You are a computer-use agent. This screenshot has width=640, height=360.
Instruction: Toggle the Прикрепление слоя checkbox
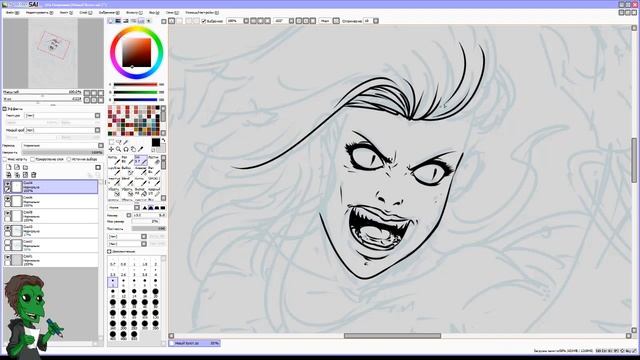pyautogui.click(x=33, y=159)
